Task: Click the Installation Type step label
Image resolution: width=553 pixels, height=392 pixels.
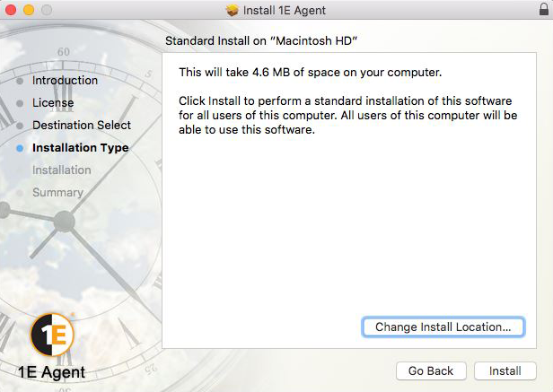Action: [x=80, y=148]
